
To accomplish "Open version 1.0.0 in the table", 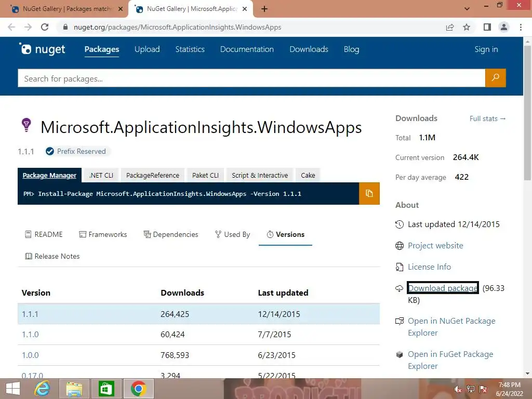I will [30, 355].
